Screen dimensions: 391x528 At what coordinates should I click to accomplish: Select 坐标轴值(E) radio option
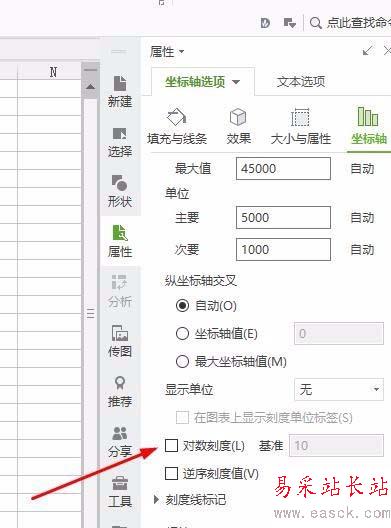[182, 334]
